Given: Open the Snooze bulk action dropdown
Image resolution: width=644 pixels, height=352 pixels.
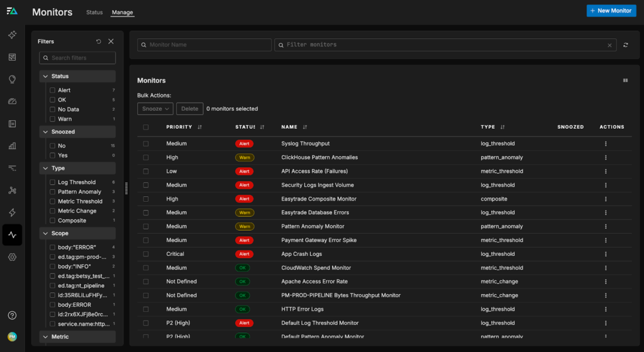Looking at the screenshot, I should tap(155, 109).
